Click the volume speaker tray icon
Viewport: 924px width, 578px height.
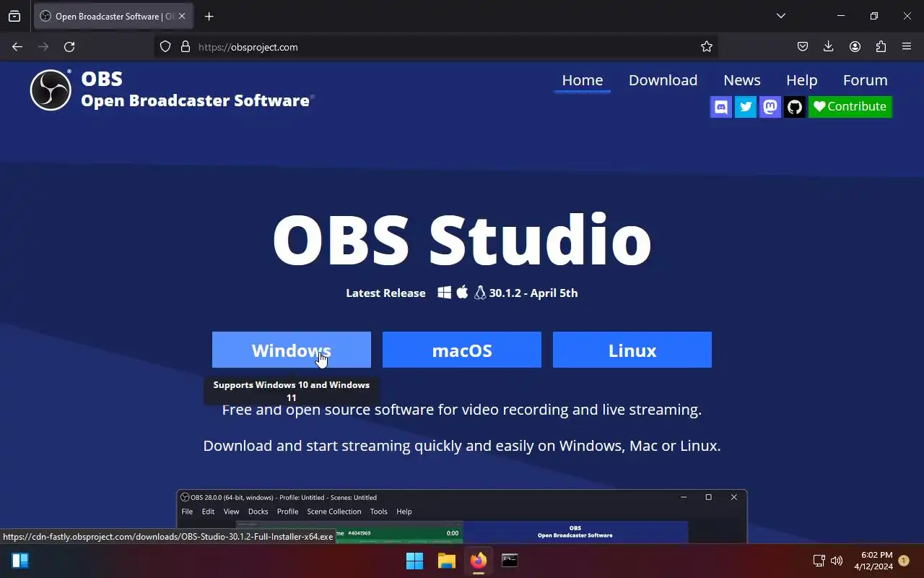pyautogui.click(x=837, y=561)
